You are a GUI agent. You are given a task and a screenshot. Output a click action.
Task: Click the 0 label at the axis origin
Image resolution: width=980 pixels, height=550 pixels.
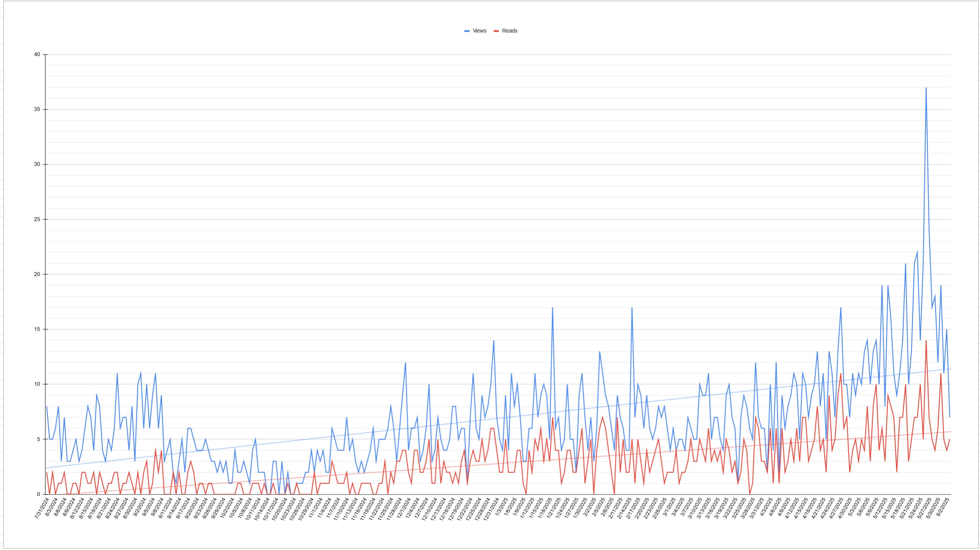point(38,494)
